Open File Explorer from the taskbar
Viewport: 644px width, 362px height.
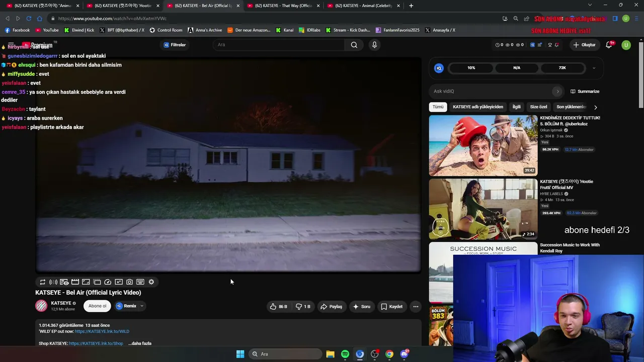[330, 354]
